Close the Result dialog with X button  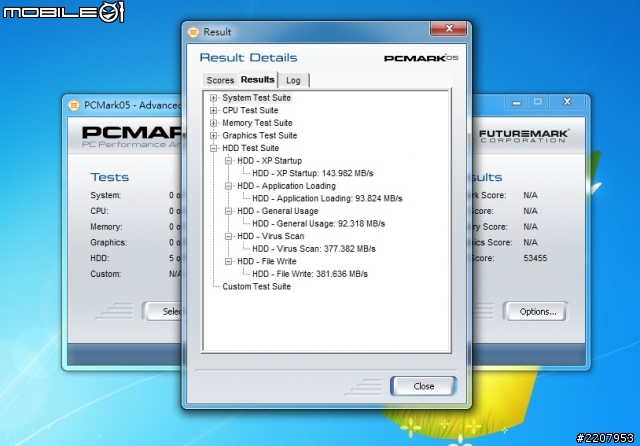449,28
